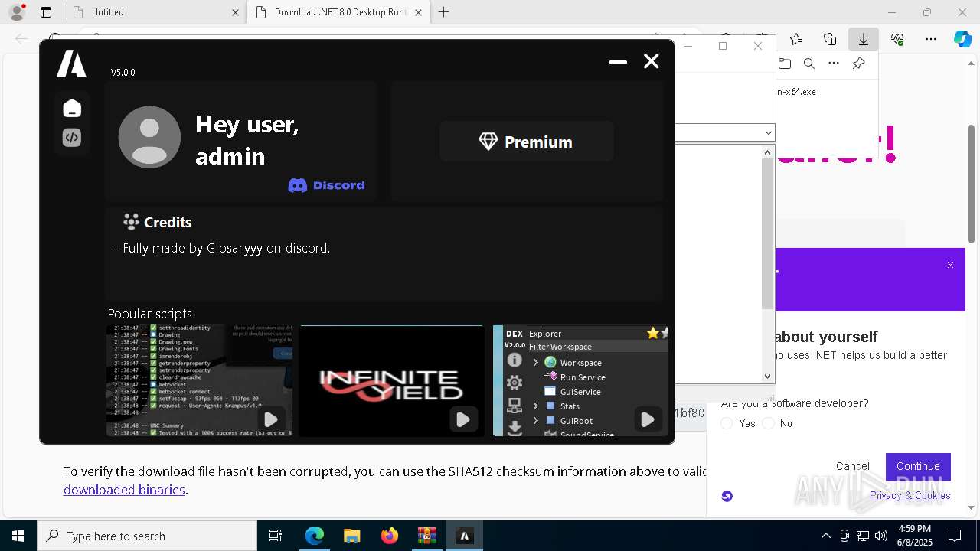This screenshot has width=980, height=551.
Task: Open Edge profile icon
Action: (x=17, y=12)
